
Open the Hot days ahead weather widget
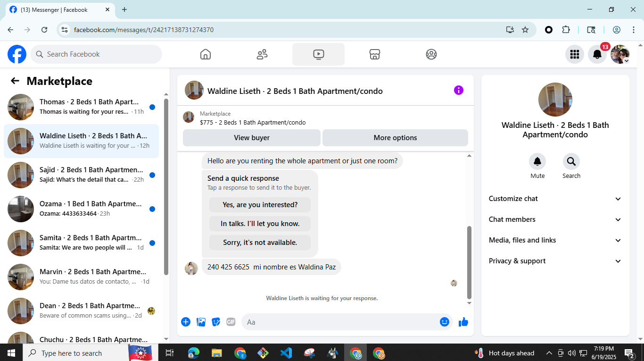pyautogui.click(x=505, y=353)
